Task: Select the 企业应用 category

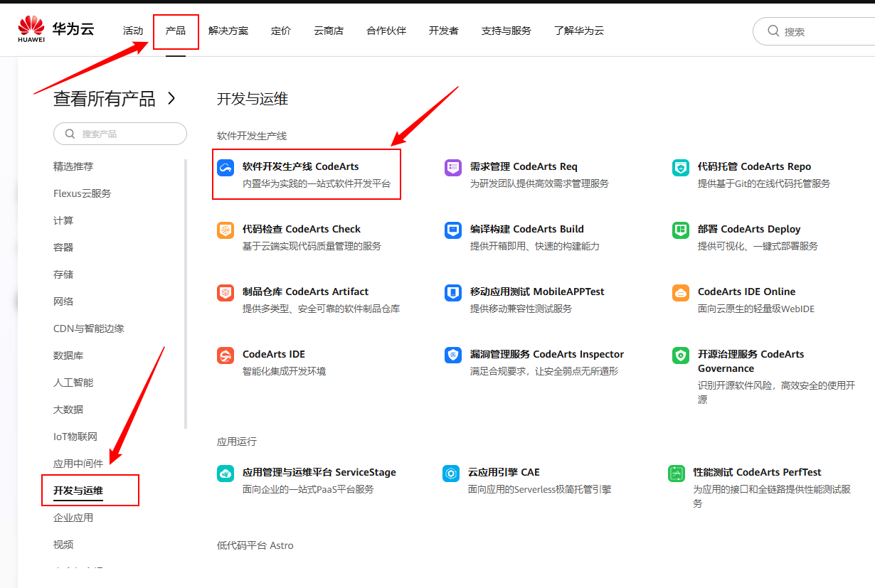Action: point(73,518)
